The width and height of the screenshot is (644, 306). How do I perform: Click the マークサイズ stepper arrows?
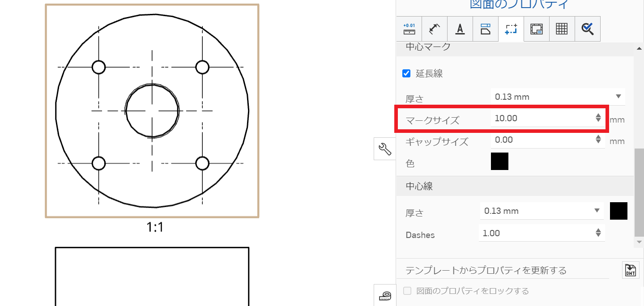click(598, 118)
